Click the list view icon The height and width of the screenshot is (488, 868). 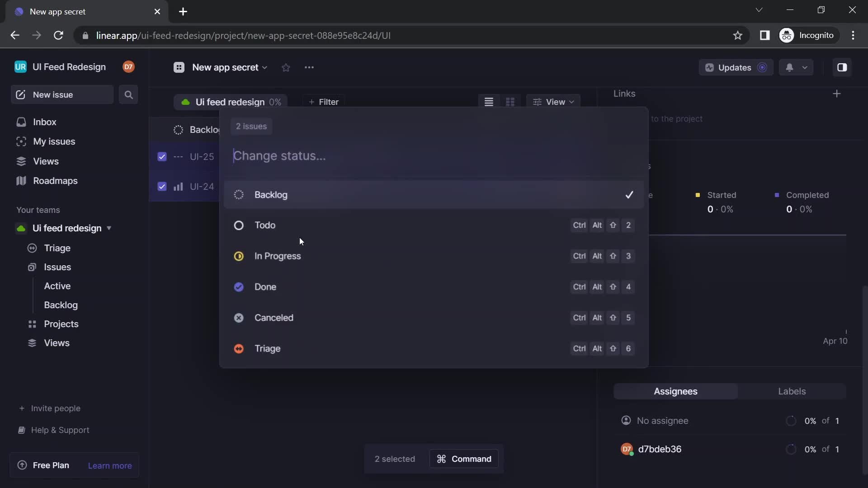tap(489, 101)
